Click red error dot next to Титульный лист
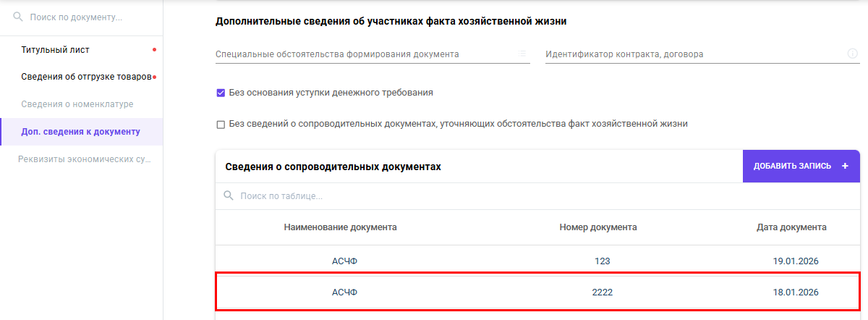The image size is (868, 320). [154, 50]
